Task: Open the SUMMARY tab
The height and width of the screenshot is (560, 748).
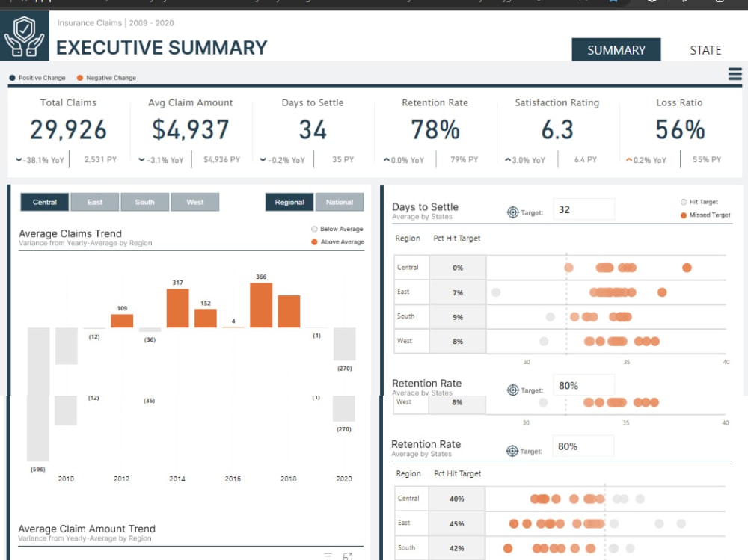Action: [x=616, y=49]
